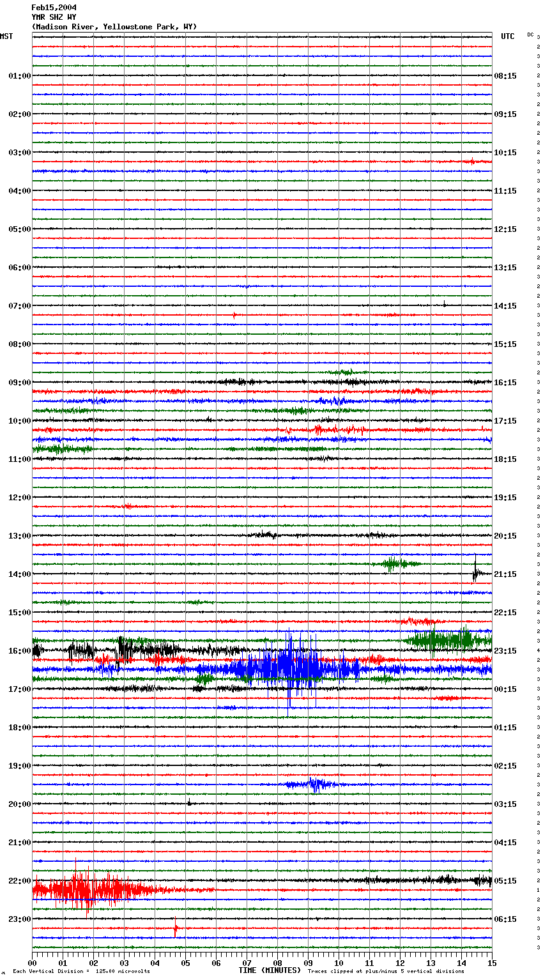This screenshot has height=980, width=543.
Task: Select the 22:00 MST time label
Action: click(20, 881)
